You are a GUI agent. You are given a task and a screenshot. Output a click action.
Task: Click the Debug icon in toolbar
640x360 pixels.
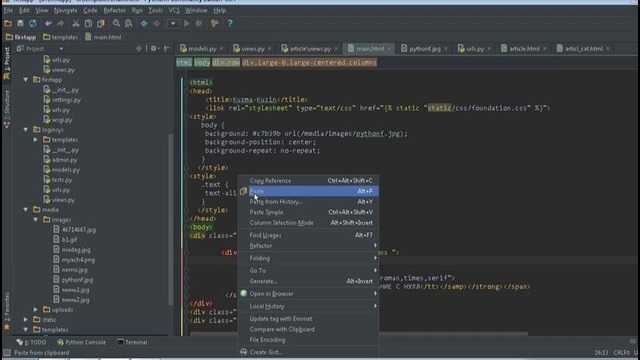click(199, 23)
